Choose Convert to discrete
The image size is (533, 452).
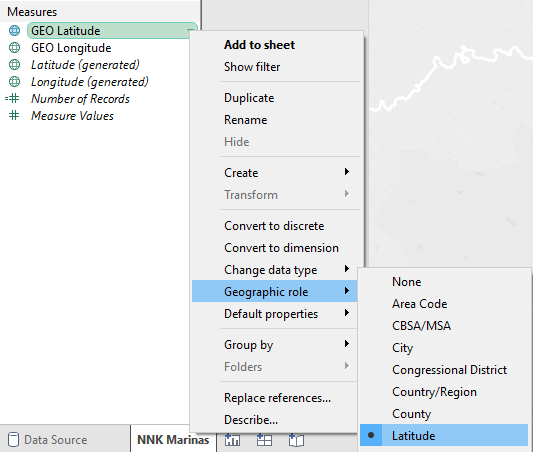(275, 226)
